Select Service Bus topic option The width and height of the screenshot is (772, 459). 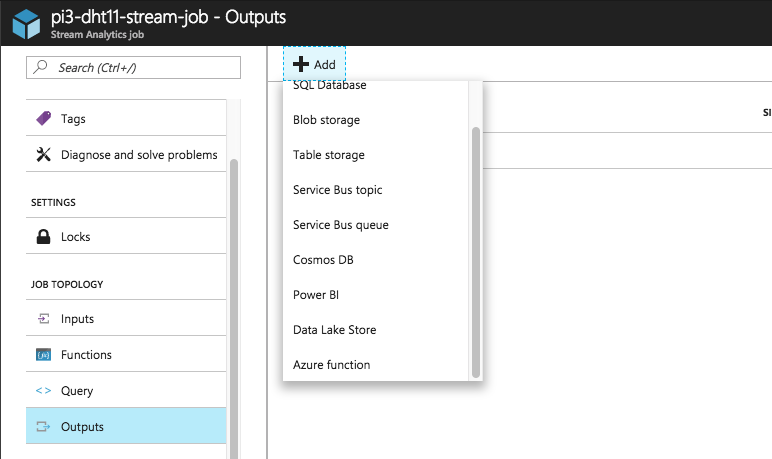(x=376, y=190)
